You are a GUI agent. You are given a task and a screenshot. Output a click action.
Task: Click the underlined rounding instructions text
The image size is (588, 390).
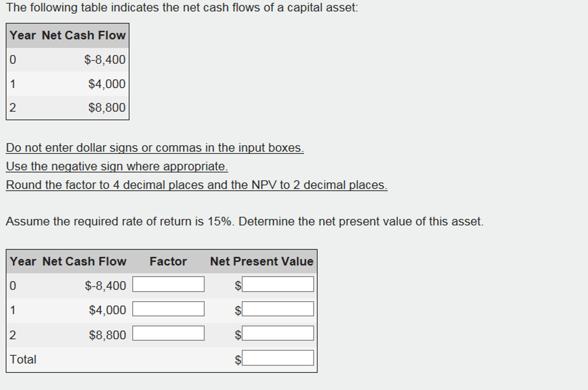pos(197,185)
